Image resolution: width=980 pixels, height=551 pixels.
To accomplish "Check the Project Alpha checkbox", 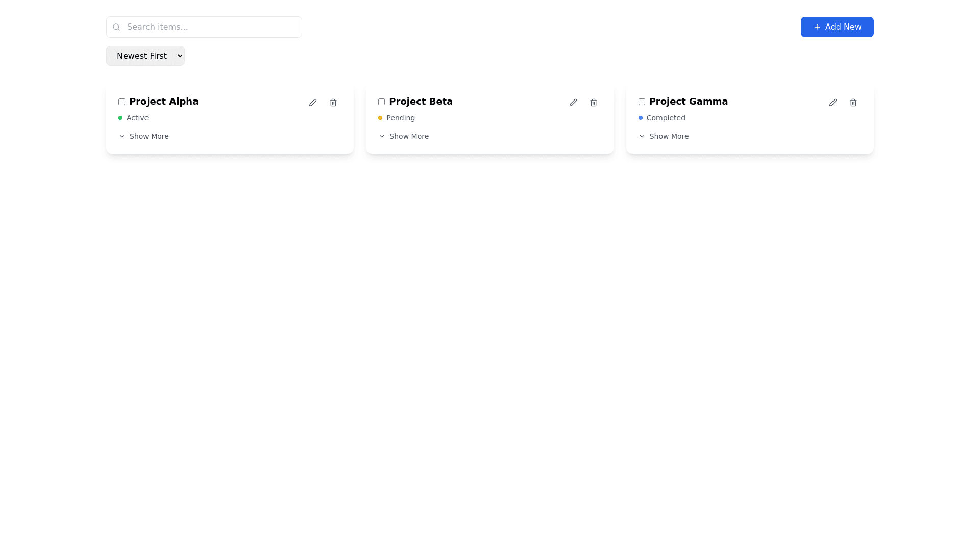I will 121,102.
